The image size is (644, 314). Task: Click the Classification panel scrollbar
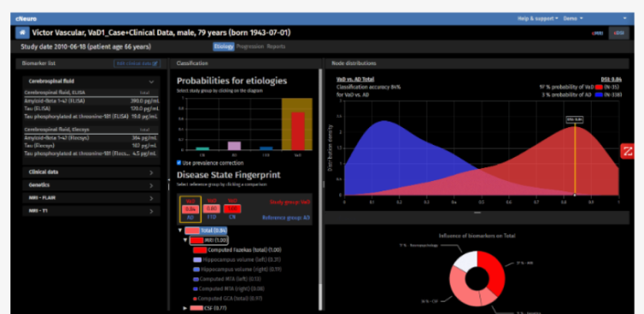(321, 189)
